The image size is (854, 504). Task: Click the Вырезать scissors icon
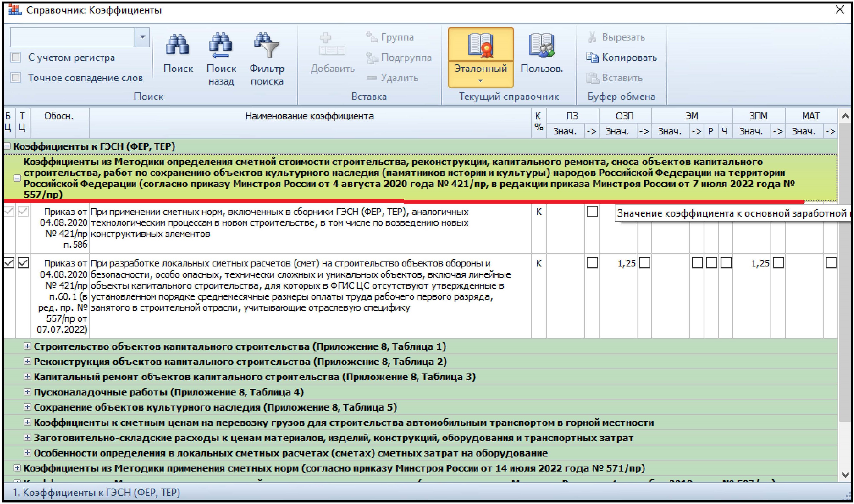[x=592, y=37]
